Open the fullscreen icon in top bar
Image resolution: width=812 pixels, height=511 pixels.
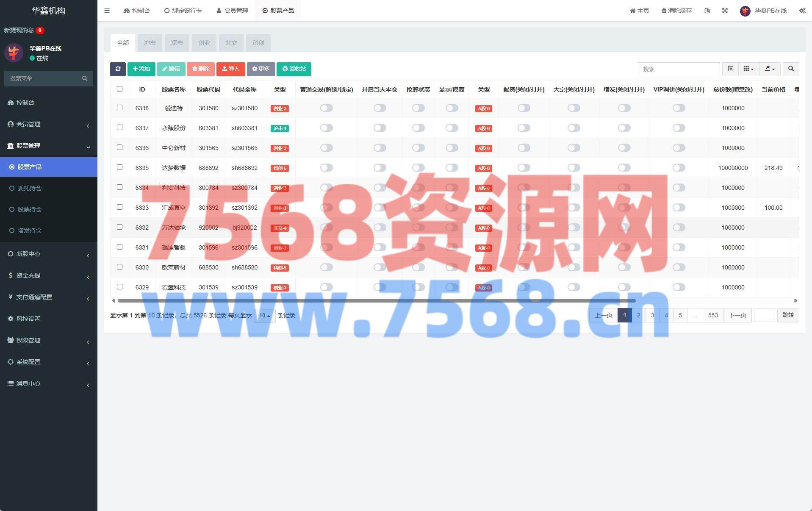725,11
